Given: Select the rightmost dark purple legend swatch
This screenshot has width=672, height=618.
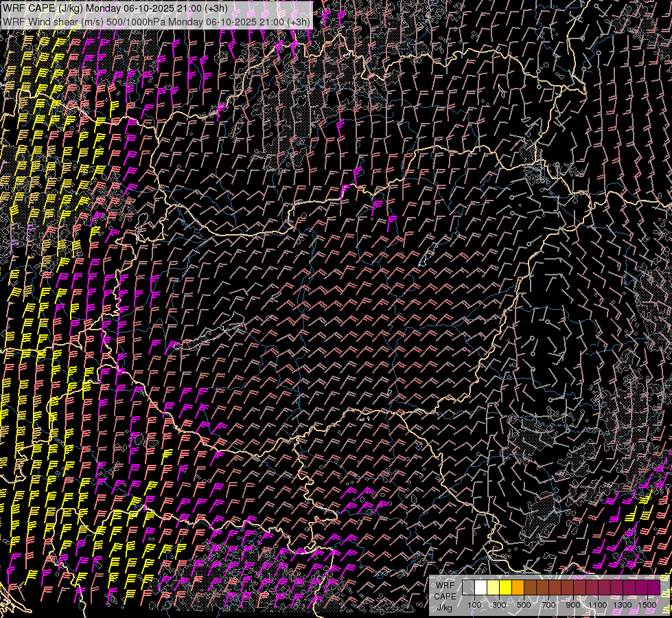Looking at the screenshot, I should click(654, 588).
